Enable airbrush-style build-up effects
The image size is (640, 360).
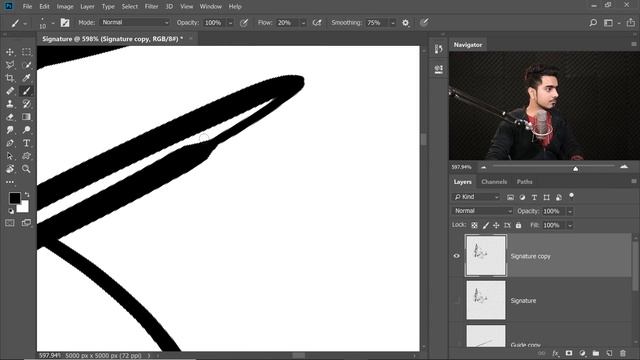point(317,23)
